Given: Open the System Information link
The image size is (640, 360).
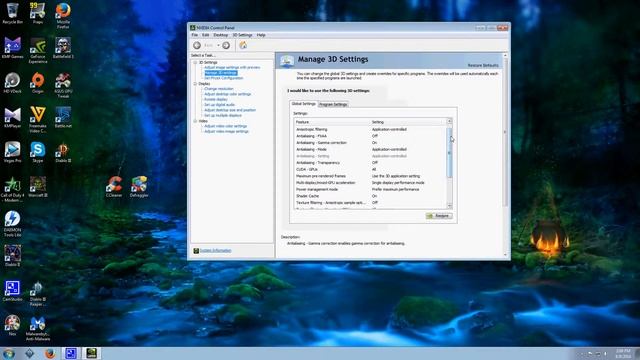Looking at the screenshot, I should [x=216, y=251].
